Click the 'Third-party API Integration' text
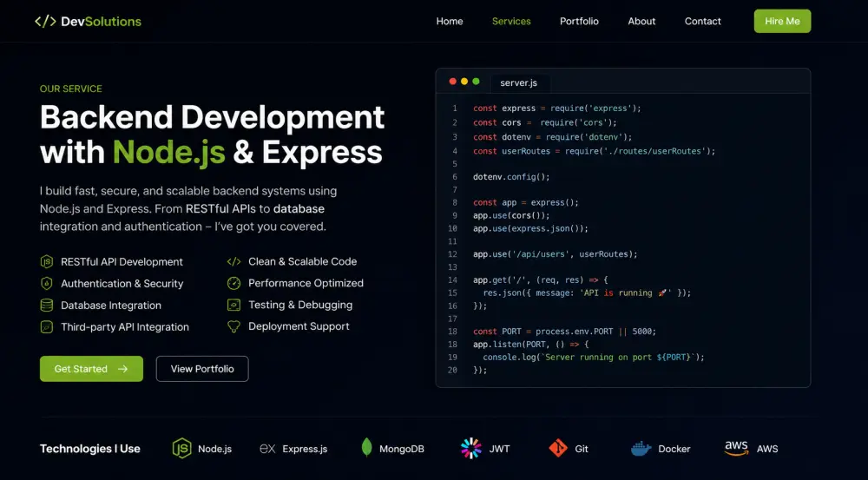The image size is (868, 480). point(124,327)
